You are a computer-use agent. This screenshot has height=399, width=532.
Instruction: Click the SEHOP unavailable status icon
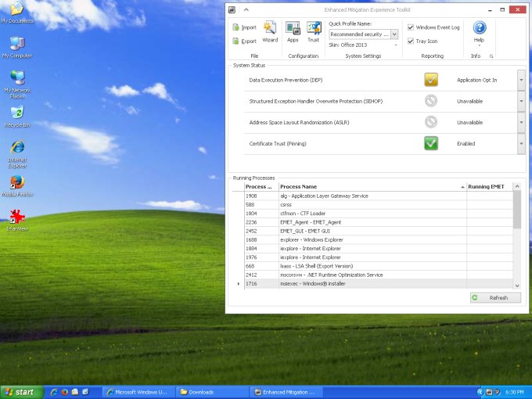click(431, 101)
